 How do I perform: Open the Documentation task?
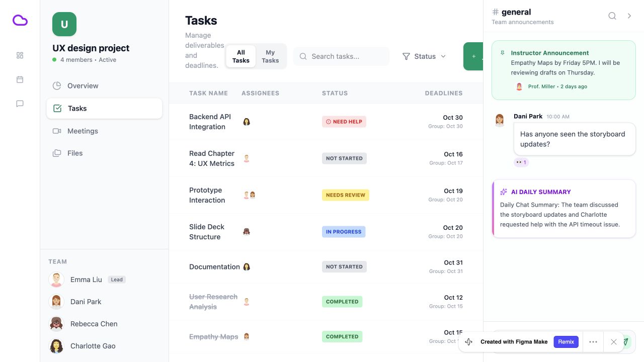[x=214, y=267]
